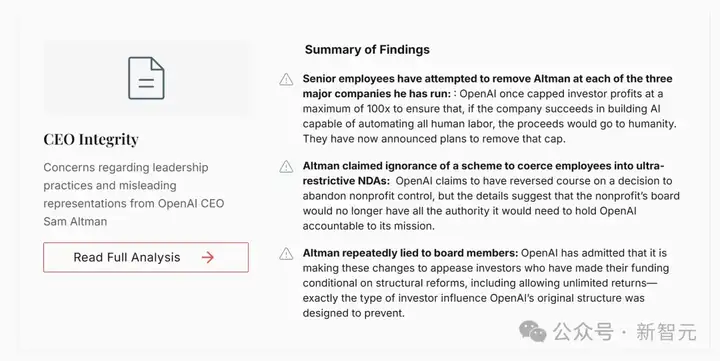The image size is (720, 361).
Task: Click the warning triangle by lied to board members
Action: tap(286, 254)
